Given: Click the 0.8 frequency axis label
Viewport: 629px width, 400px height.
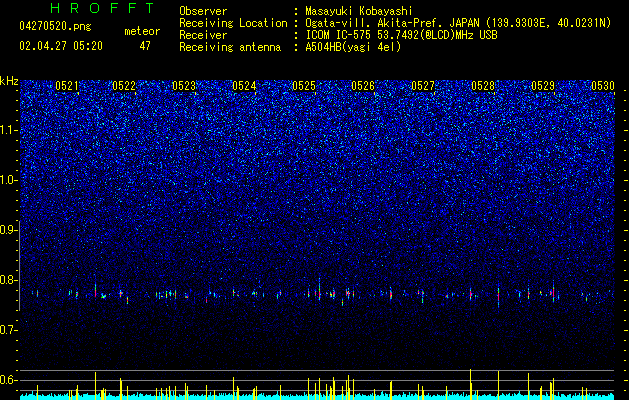Looking at the screenshot, I should [9, 280].
